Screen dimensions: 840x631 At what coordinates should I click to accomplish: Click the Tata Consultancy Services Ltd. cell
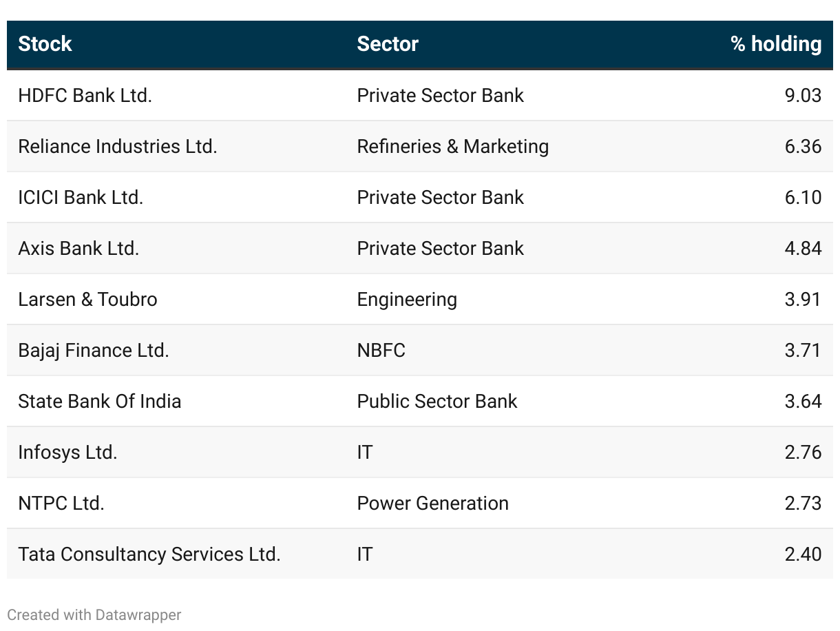click(x=149, y=554)
